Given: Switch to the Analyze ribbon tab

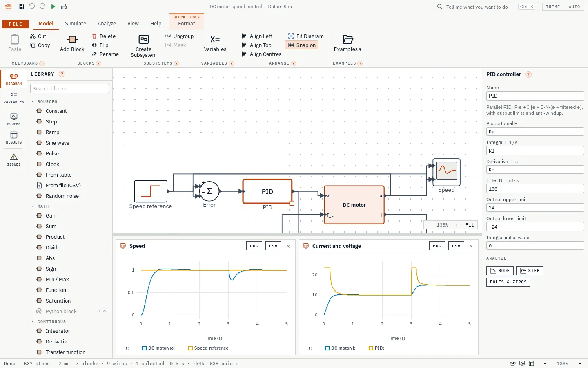Looking at the screenshot, I should pyautogui.click(x=107, y=24).
